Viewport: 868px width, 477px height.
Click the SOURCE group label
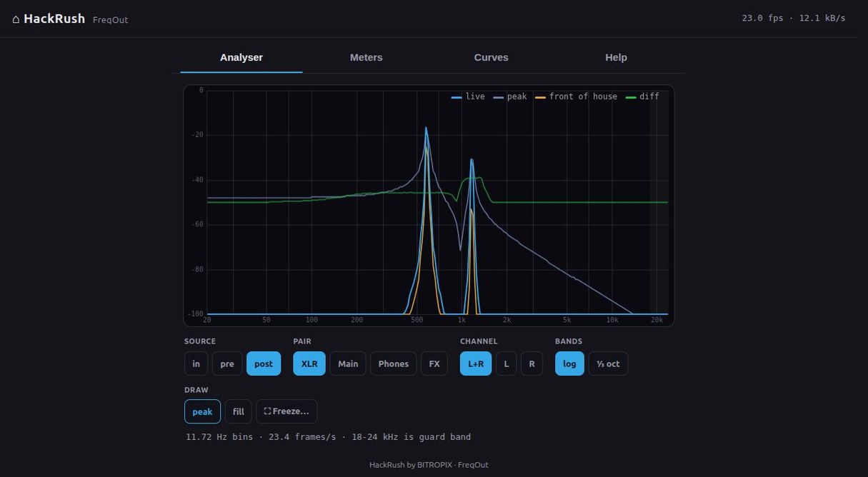click(x=200, y=341)
